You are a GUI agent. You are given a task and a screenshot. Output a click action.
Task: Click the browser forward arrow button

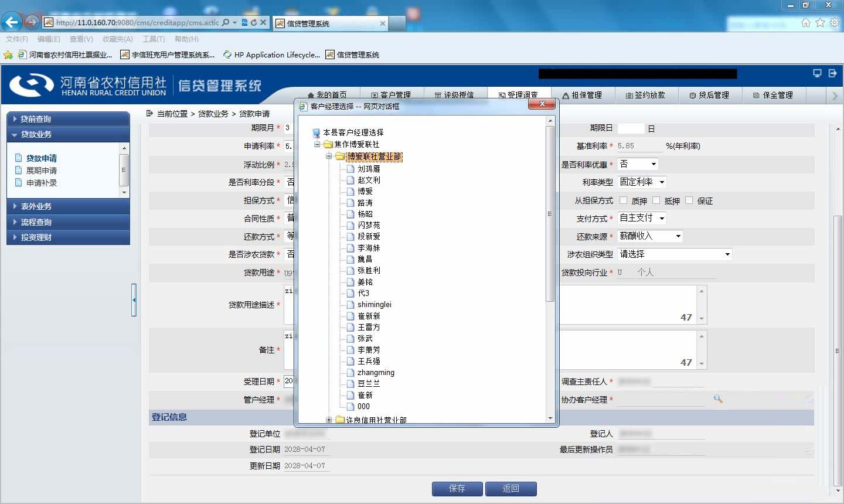[x=32, y=22]
